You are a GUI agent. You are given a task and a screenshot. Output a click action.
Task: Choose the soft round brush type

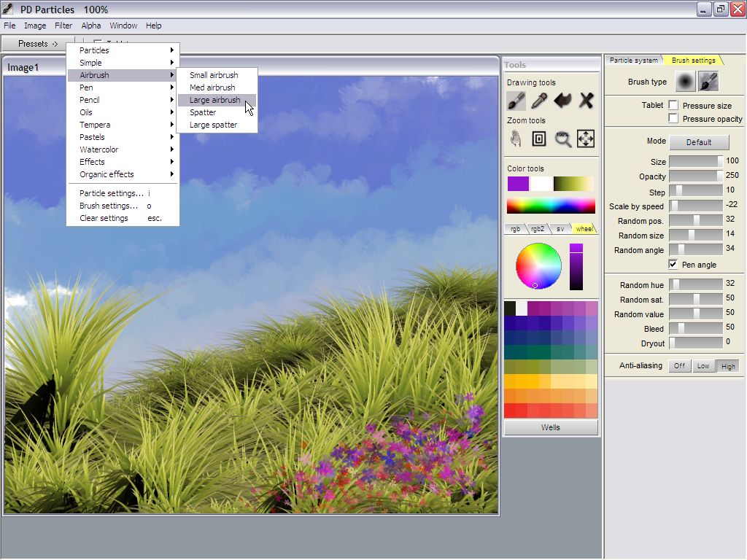coord(684,82)
